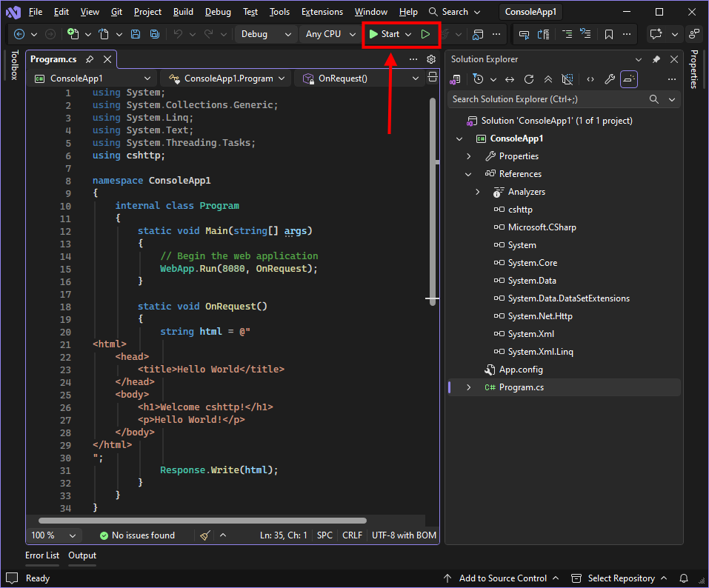
Task: Click the Undo toolbar icon
Action: pos(178,34)
